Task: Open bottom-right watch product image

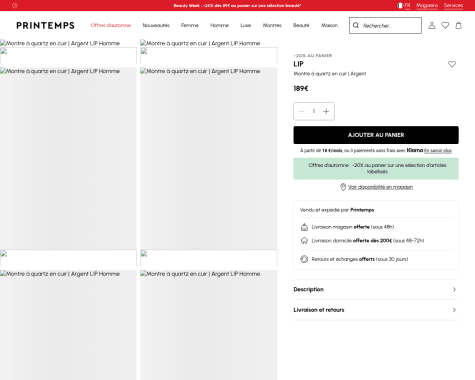Action: pos(209,325)
